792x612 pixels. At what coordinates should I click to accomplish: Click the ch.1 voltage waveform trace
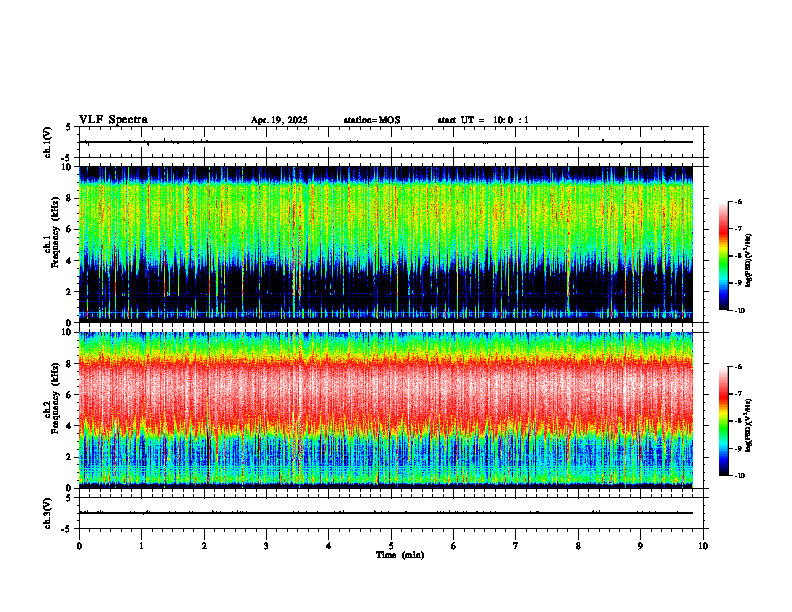click(x=386, y=142)
